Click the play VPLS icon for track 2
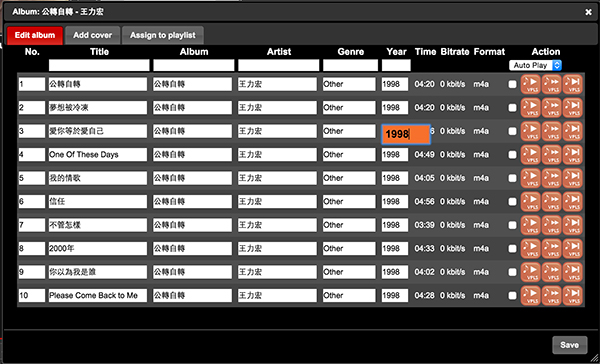The width and height of the screenshot is (600, 364). (x=531, y=108)
